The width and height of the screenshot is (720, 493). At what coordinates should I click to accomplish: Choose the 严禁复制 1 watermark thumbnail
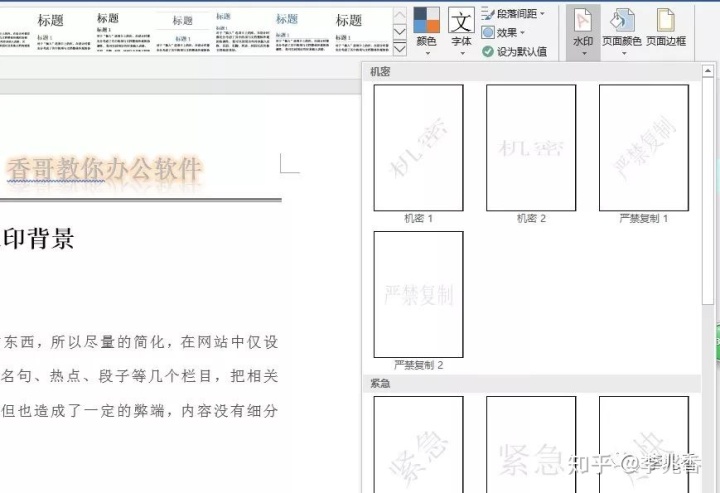click(644, 148)
